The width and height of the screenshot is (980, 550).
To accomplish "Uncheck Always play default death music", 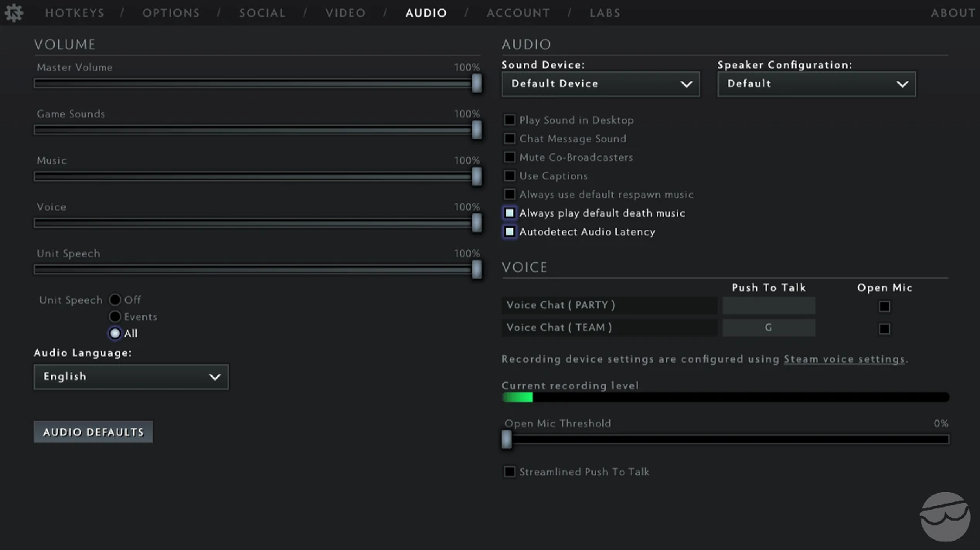I will [509, 212].
